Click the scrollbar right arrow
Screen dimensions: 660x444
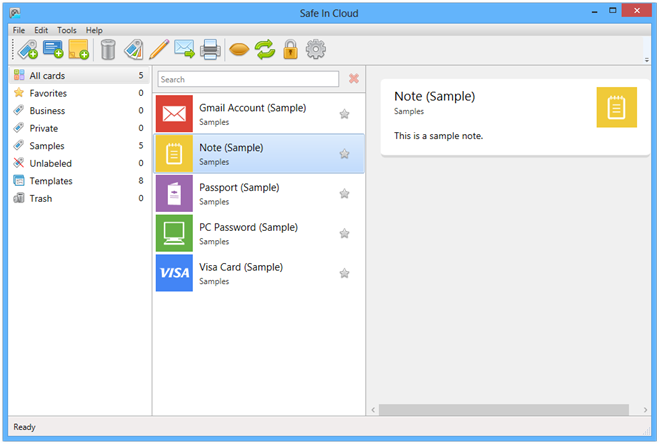[x=645, y=409]
